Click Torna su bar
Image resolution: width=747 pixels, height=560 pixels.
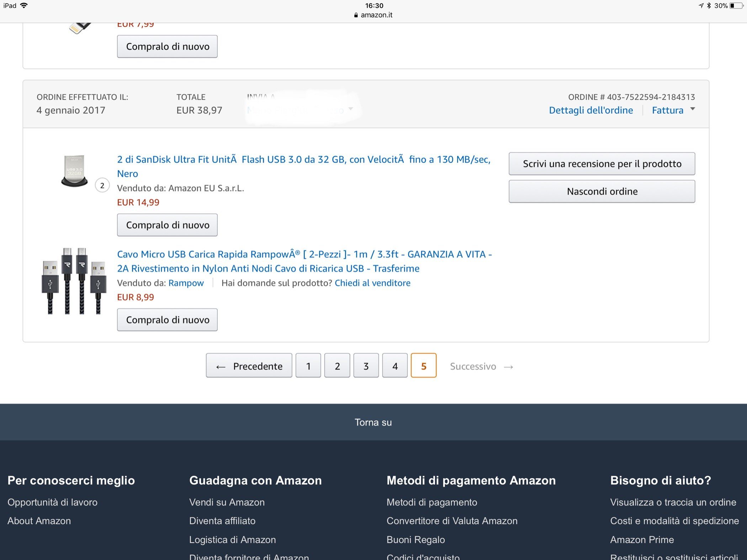tap(373, 422)
